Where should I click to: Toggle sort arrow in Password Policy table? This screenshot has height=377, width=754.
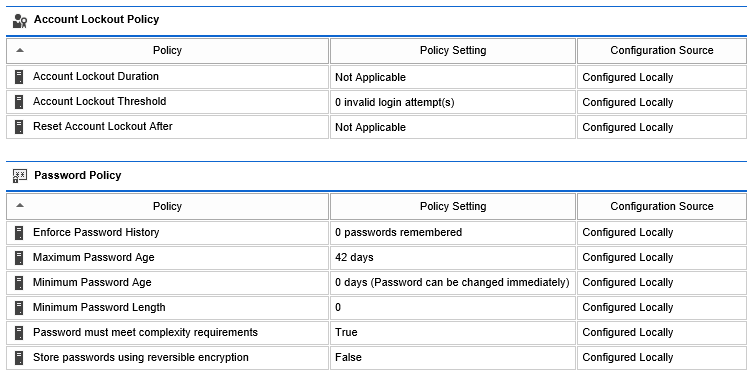coord(20,205)
